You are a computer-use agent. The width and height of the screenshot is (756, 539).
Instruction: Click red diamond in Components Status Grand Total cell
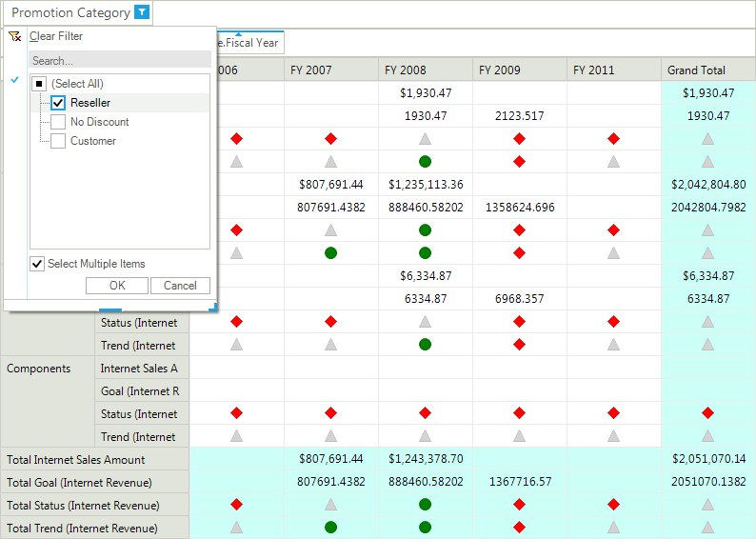(707, 412)
